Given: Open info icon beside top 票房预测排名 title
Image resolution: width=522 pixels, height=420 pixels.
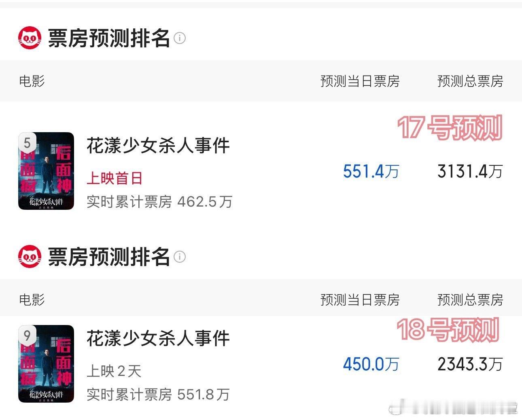Looking at the screenshot, I should pos(180,38).
